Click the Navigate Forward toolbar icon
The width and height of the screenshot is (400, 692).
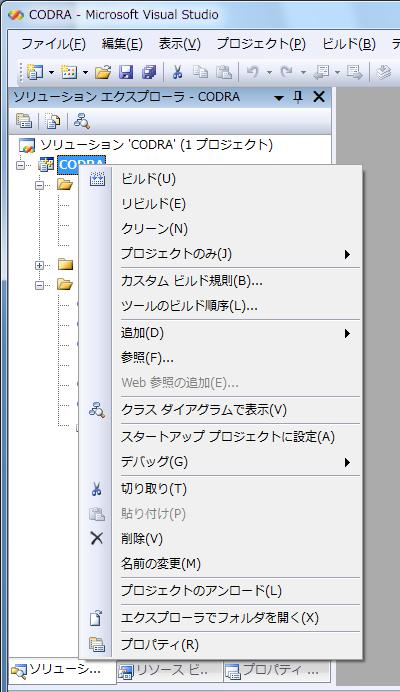point(354,72)
